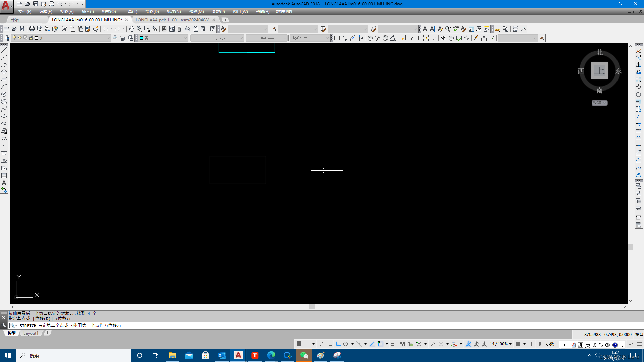Click the WCS button under ViewCube

599,103
